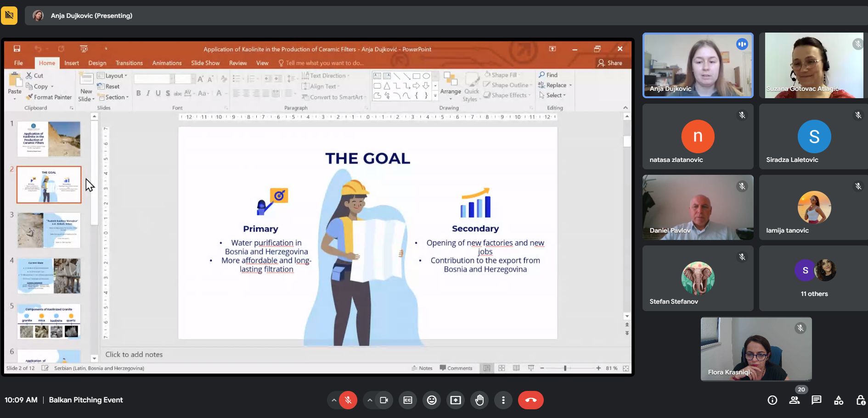The image size is (868, 418).
Task: Switch to Reading View icon
Action: pyautogui.click(x=516, y=368)
